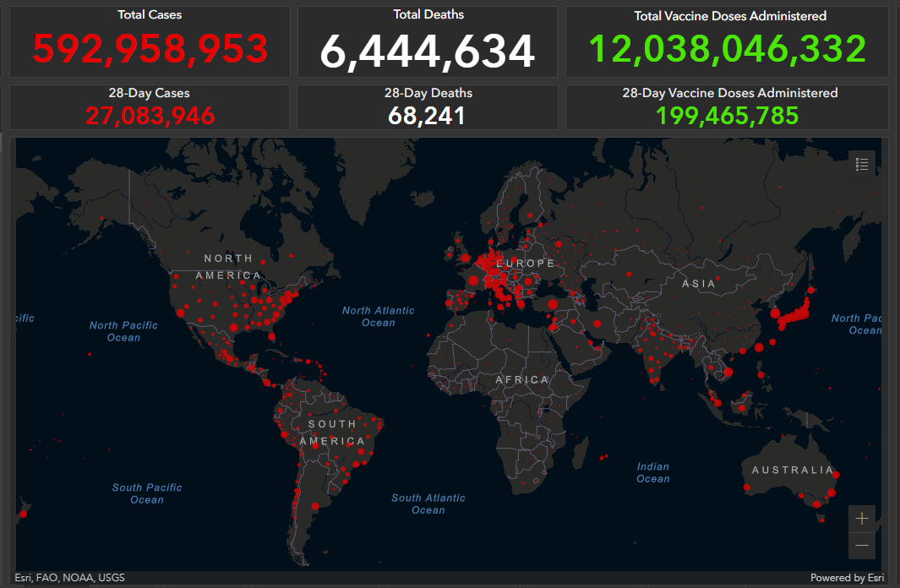This screenshot has width=900, height=588.
Task: Click the Powered by Esri link
Action: point(847,578)
